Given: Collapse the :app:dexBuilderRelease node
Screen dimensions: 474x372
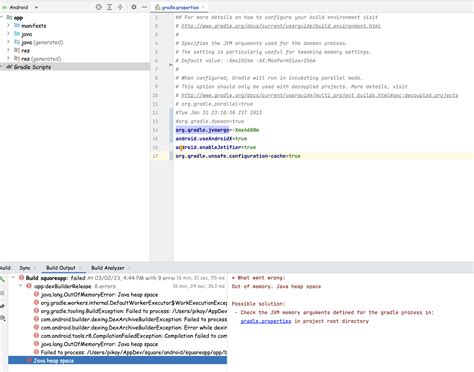Looking at the screenshot, I should (x=21, y=286).
